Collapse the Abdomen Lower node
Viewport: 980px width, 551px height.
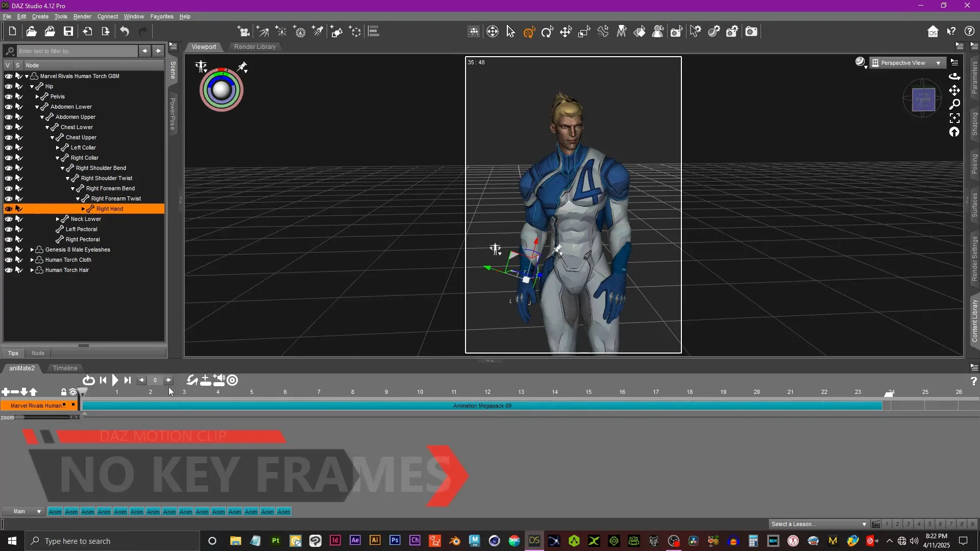click(x=37, y=107)
